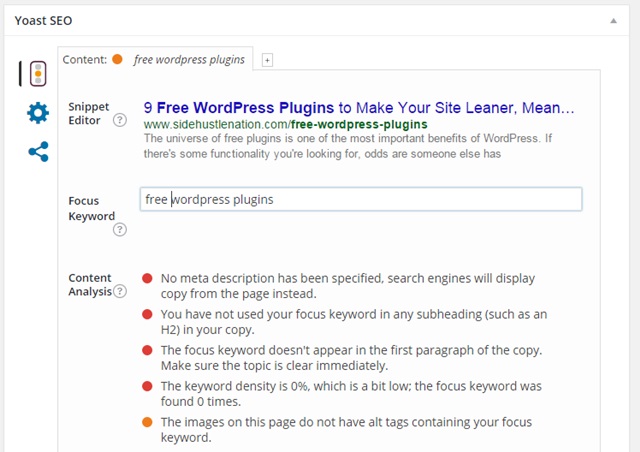Image resolution: width=640 pixels, height=452 pixels.
Task: Click the orange score dot in Content tab
Action: (118, 59)
